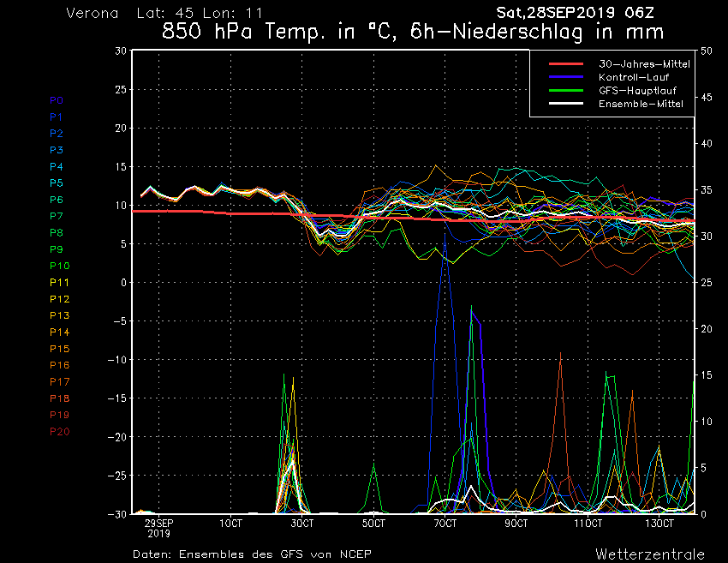Click the 30 temperature axis value
This screenshot has height=563, width=728.
coord(121,51)
